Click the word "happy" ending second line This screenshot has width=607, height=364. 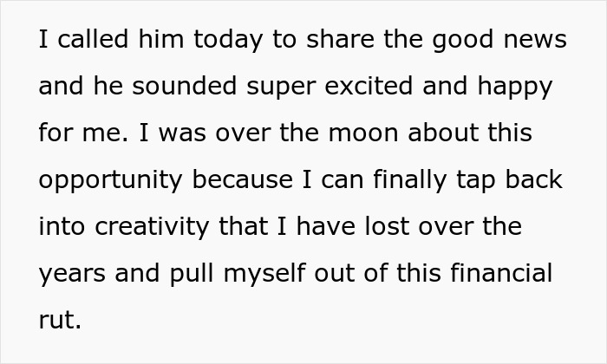click(x=515, y=88)
